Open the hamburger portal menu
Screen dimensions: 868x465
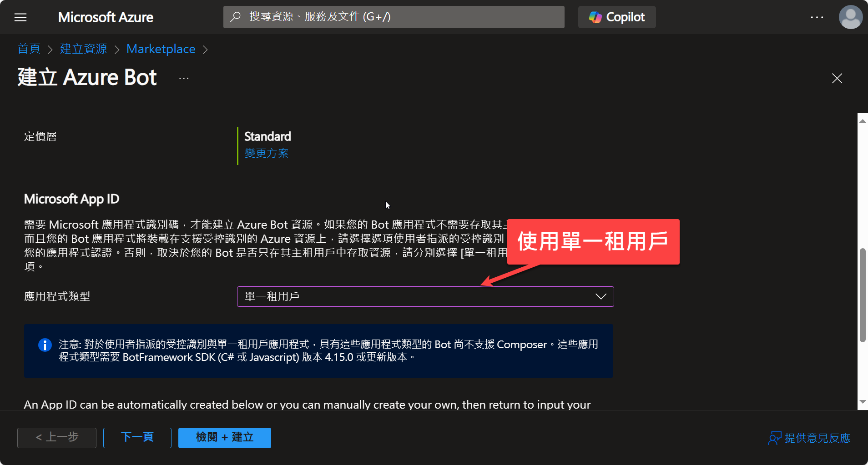[20, 17]
